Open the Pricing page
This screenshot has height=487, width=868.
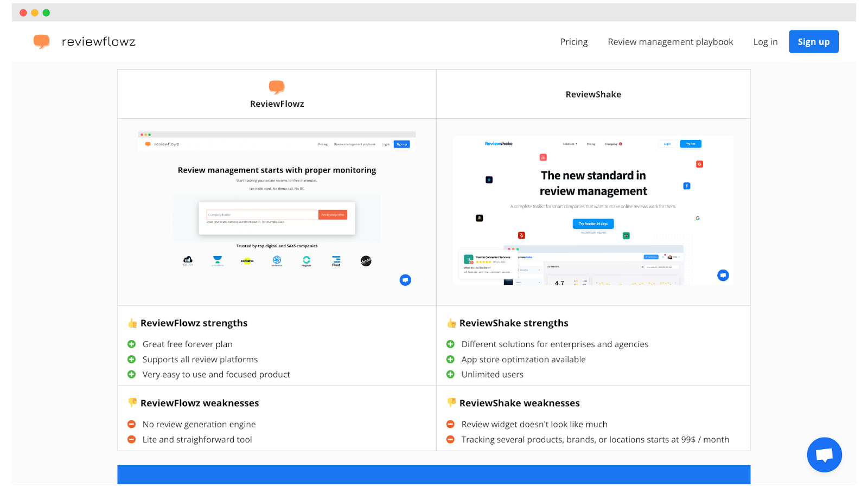574,42
